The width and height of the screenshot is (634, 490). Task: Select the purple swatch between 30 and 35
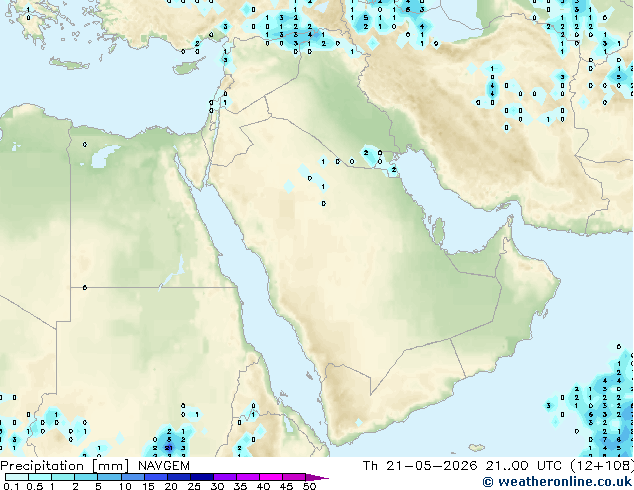pyautogui.click(x=225, y=477)
